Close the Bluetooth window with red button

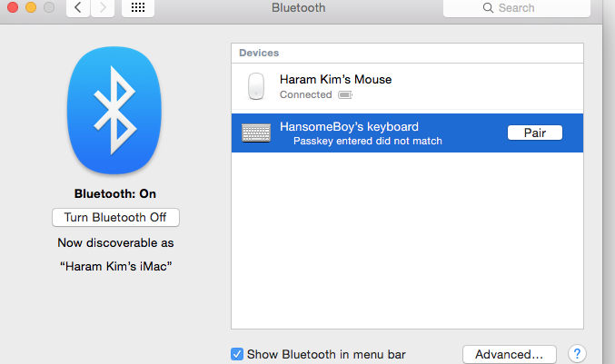(13, 7)
